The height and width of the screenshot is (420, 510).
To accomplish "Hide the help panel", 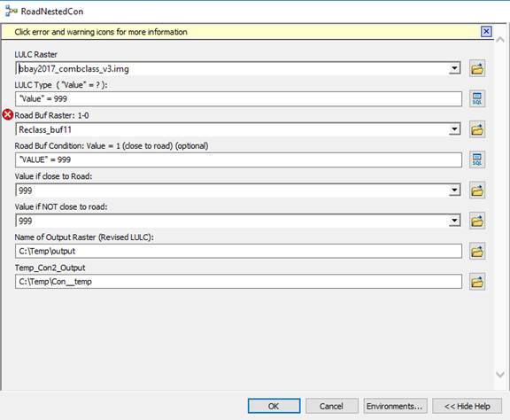I will click(467, 406).
